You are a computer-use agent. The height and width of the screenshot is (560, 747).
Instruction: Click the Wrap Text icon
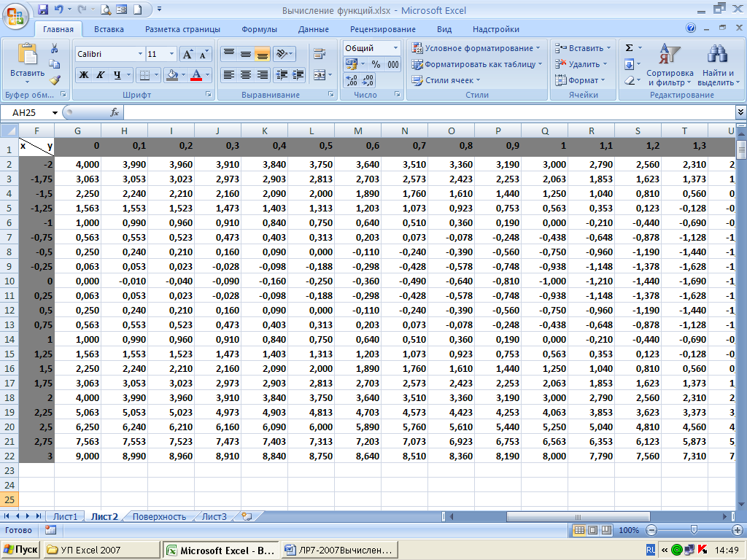(x=320, y=54)
